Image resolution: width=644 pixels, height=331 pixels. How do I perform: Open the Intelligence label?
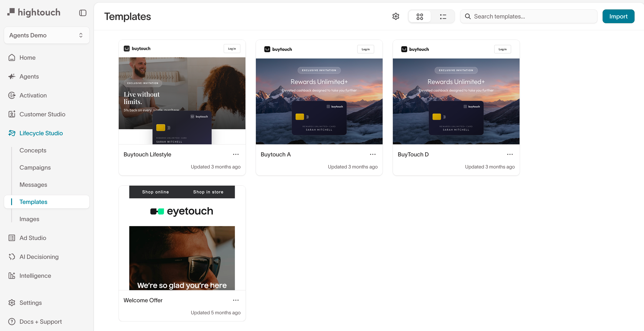(35, 276)
